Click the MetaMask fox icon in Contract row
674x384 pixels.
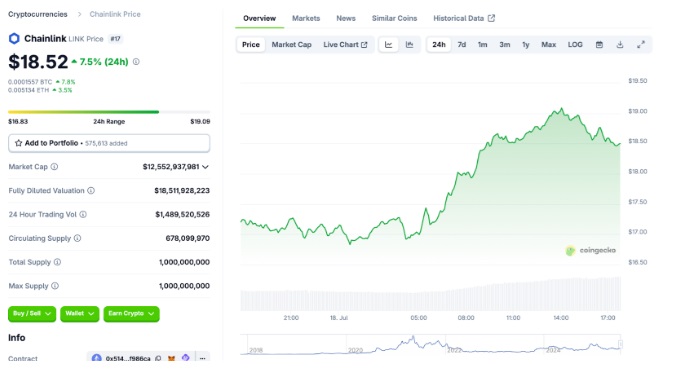click(172, 358)
